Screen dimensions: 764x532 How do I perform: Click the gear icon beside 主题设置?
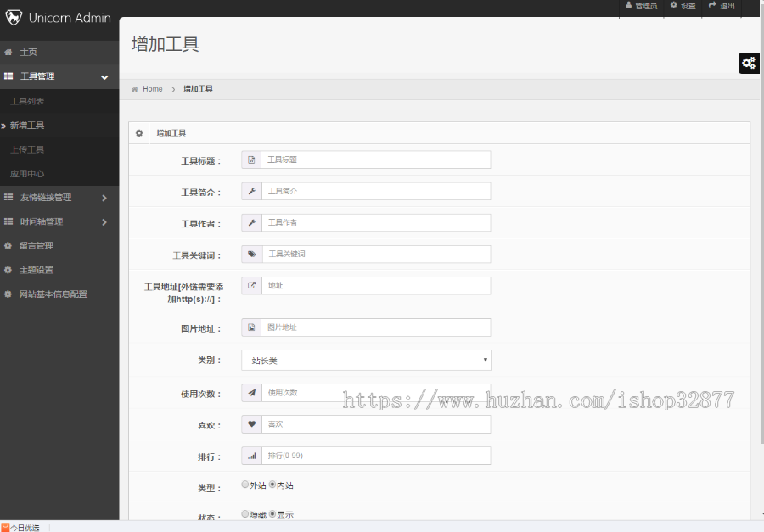[8, 270]
